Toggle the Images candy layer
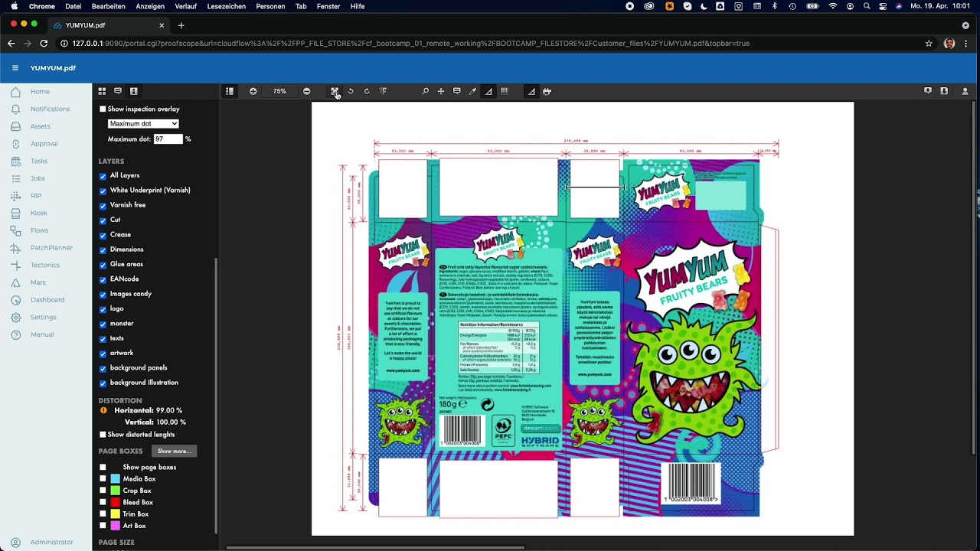Viewport: 980px width, 551px height. click(x=103, y=294)
